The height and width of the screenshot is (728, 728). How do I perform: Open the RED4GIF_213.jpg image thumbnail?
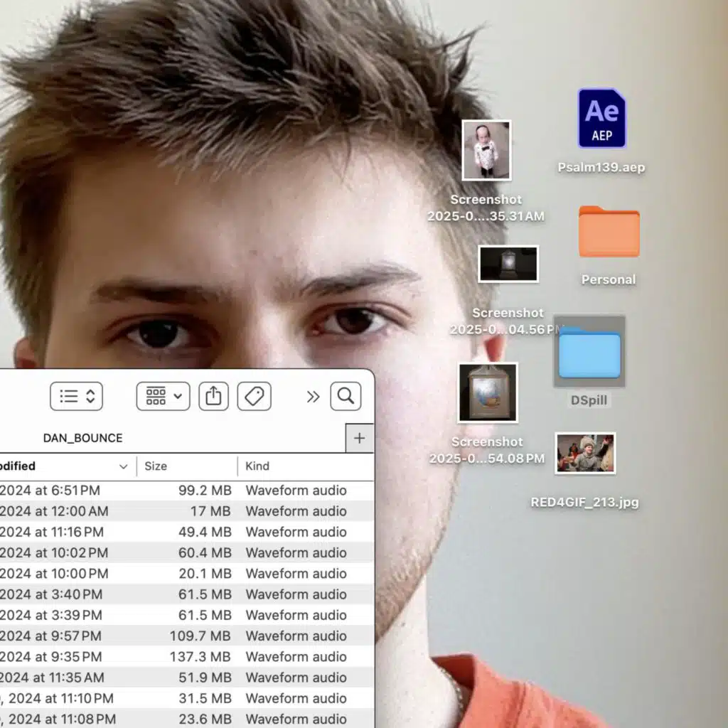click(x=585, y=454)
